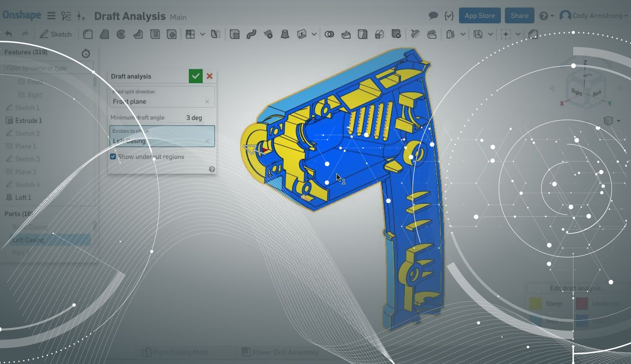631x364 pixels.
Task: Choose the Boolean tool icon
Action: [x=329, y=34]
